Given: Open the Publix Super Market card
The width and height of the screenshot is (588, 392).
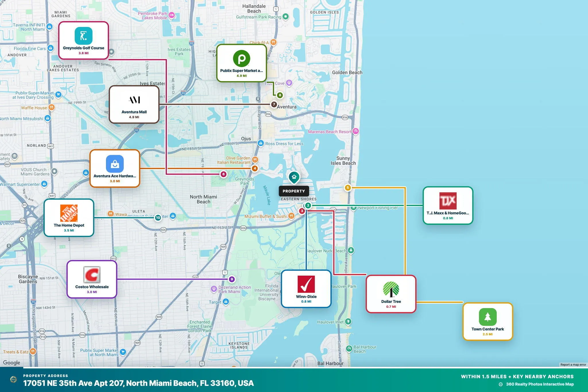Looking at the screenshot, I should click(241, 63).
